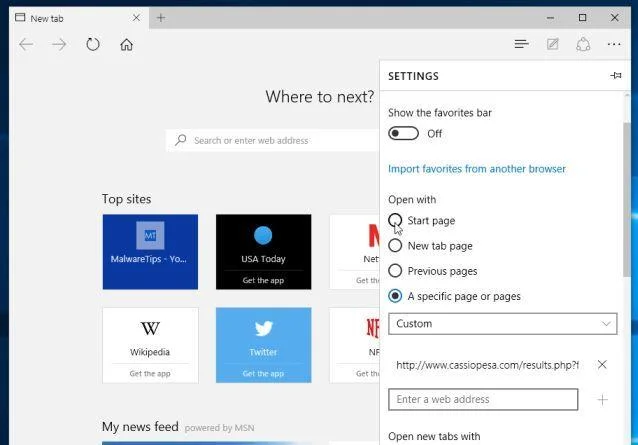Image resolution: width=638 pixels, height=445 pixels.
Task: Click the Home button in toolbar
Action: [127, 44]
